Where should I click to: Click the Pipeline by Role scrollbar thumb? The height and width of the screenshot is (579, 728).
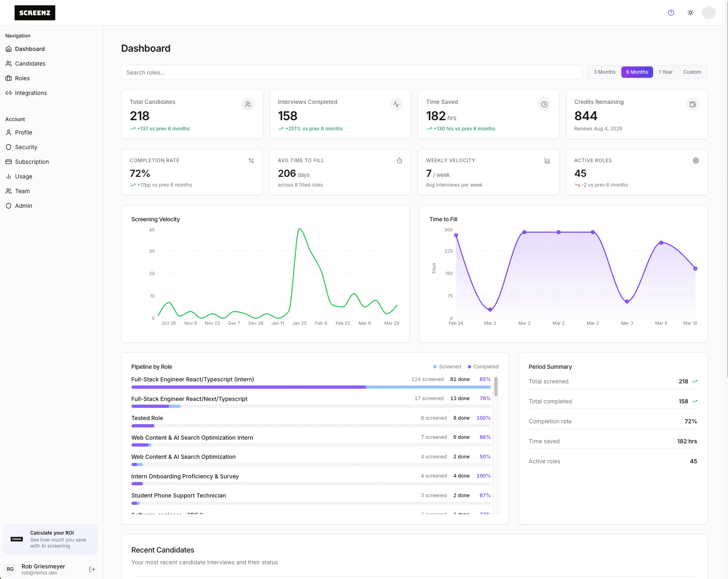(x=496, y=386)
